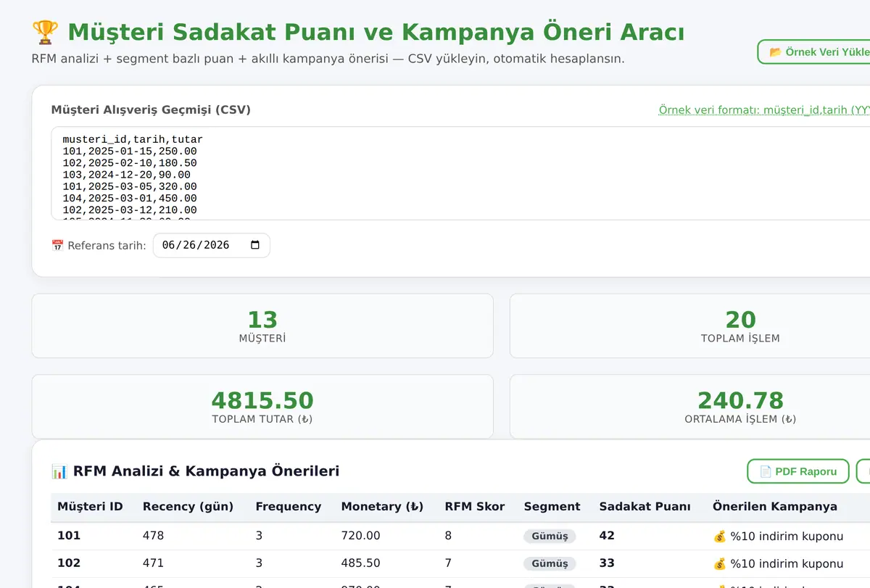The height and width of the screenshot is (588, 870).
Task: Click loyalty score 42 for customer 101
Action: point(607,536)
